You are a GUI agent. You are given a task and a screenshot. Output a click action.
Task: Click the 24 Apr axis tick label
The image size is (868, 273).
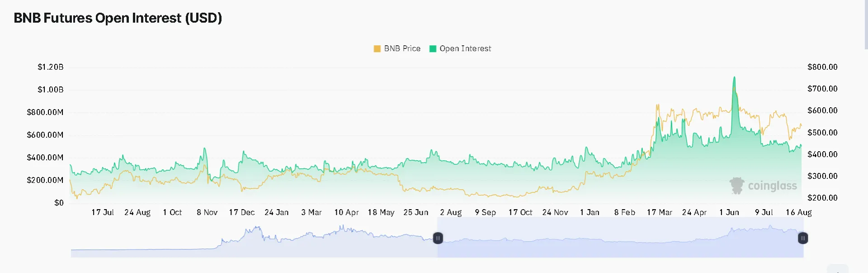[x=694, y=212]
